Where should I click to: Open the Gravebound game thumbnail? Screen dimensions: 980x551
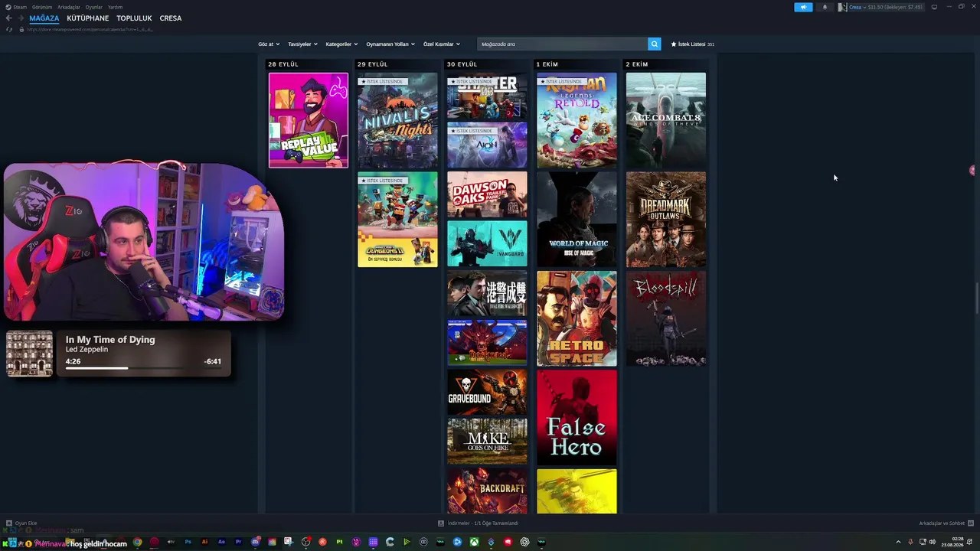coord(487,393)
